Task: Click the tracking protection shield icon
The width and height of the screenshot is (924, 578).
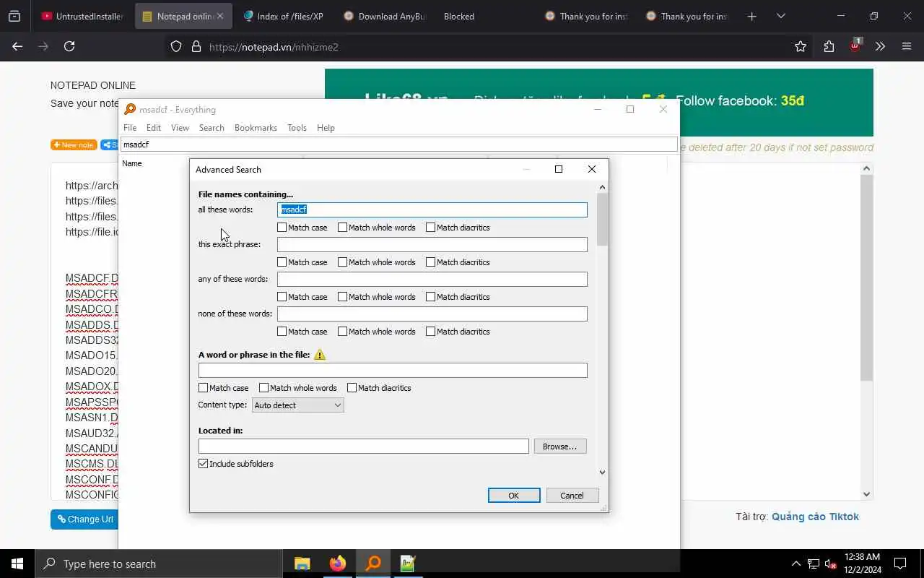Action: (176, 46)
